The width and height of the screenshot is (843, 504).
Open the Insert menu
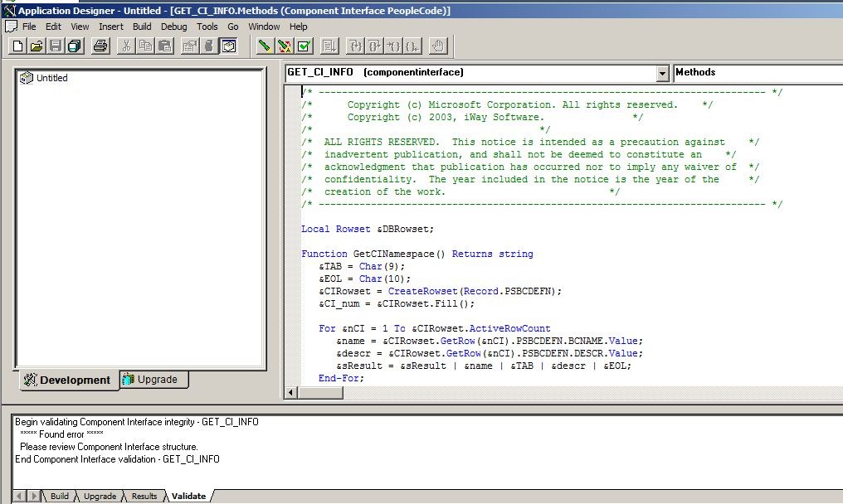coord(110,27)
